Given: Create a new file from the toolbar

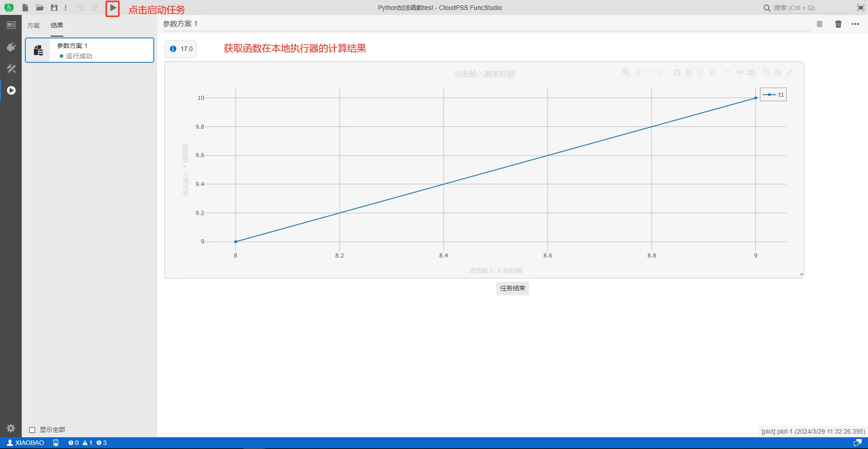Looking at the screenshot, I should tap(25, 8).
